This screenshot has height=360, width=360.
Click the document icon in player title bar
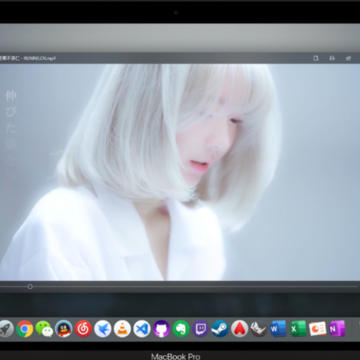pyautogui.click(x=316, y=58)
